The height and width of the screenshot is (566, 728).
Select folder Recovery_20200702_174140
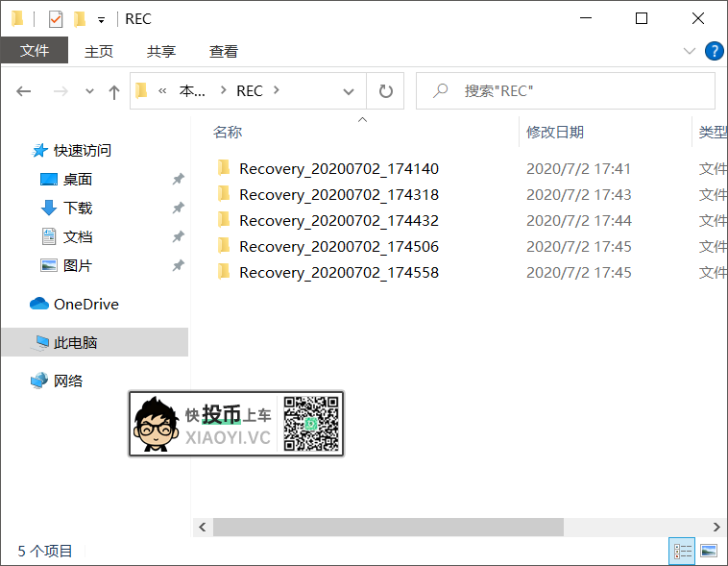338,169
